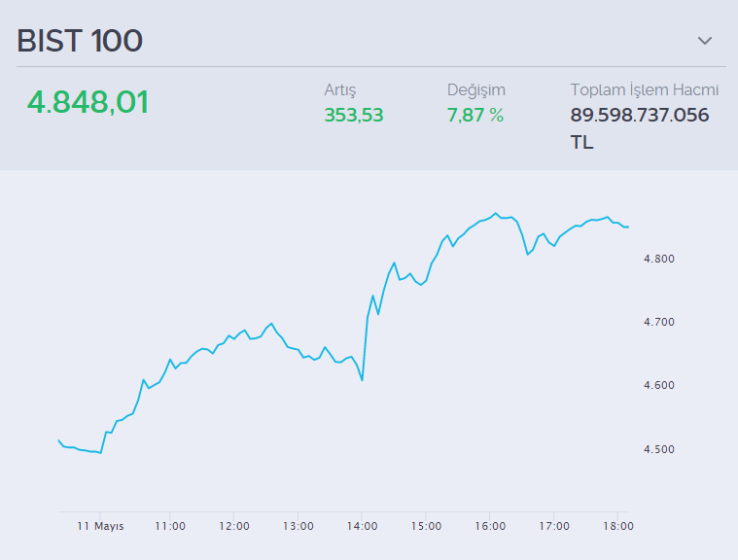This screenshot has width=738, height=560.
Task: Click the 4.700 y-axis label
Action: (x=659, y=322)
